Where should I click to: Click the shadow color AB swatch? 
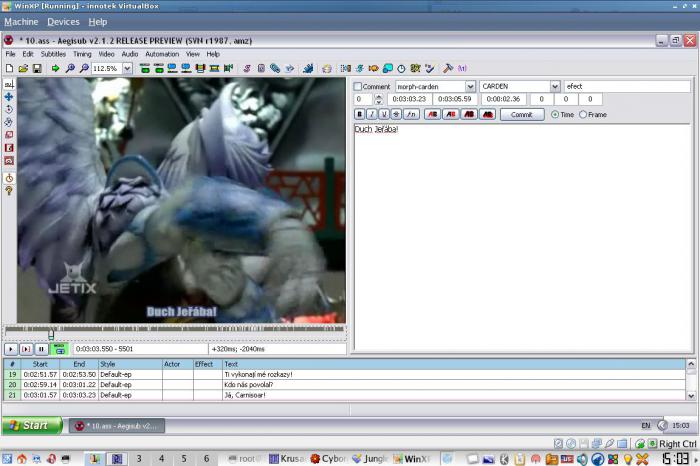pos(488,115)
